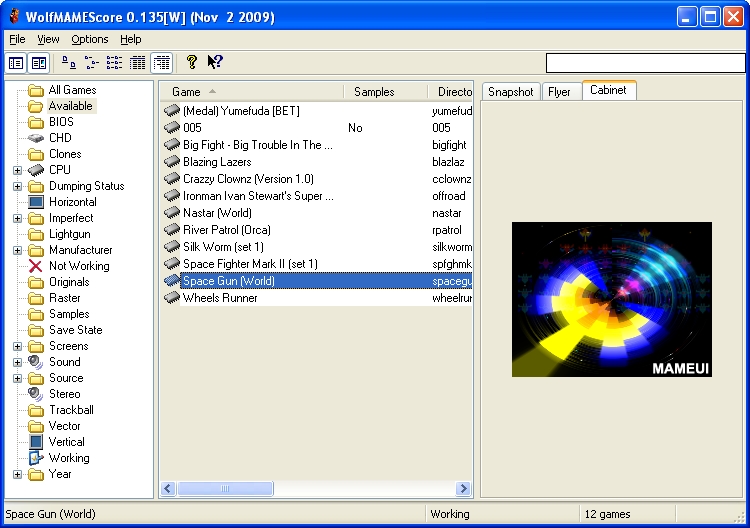The image size is (750, 528).
Task: Switch to the Flyer tab
Action: pos(559,92)
